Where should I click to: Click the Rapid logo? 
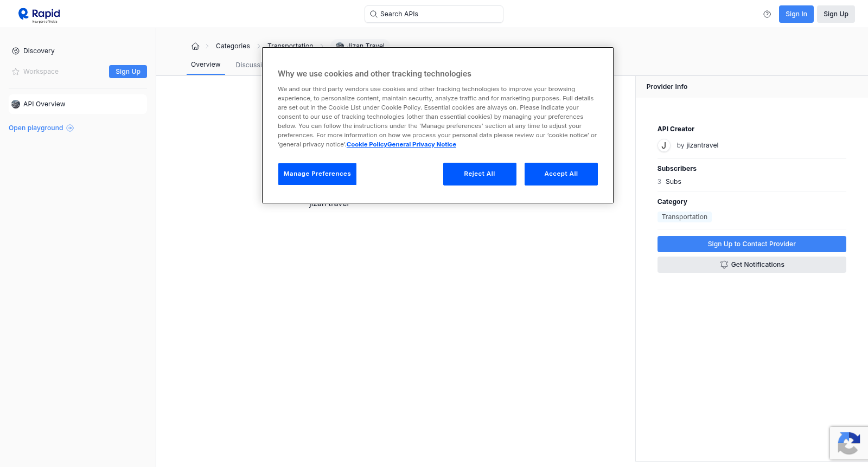pyautogui.click(x=39, y=15)
